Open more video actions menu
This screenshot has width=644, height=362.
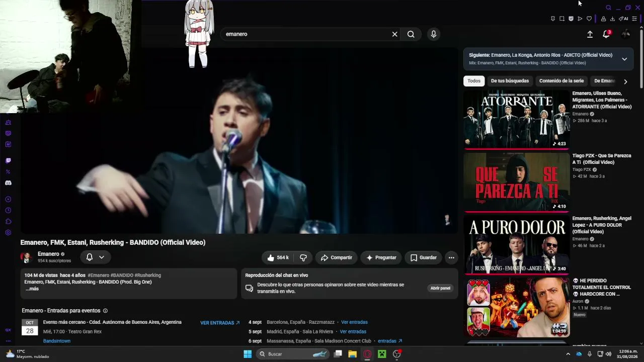pyautogui.click(x=451, y=257)
